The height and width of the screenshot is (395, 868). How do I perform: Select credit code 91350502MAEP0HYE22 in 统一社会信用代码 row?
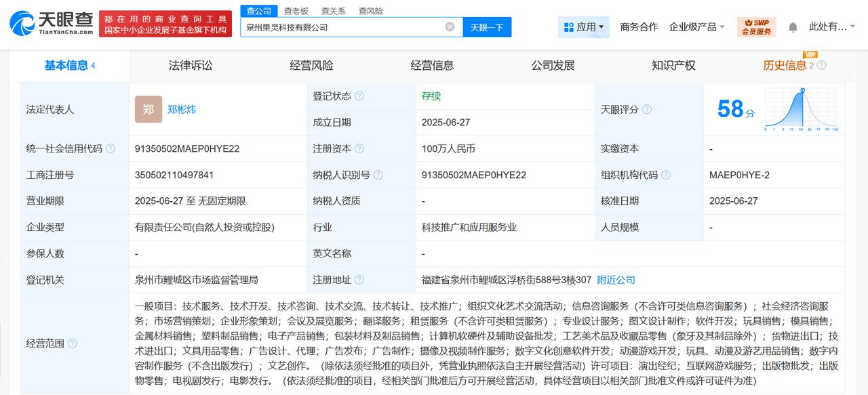[187, 148]
